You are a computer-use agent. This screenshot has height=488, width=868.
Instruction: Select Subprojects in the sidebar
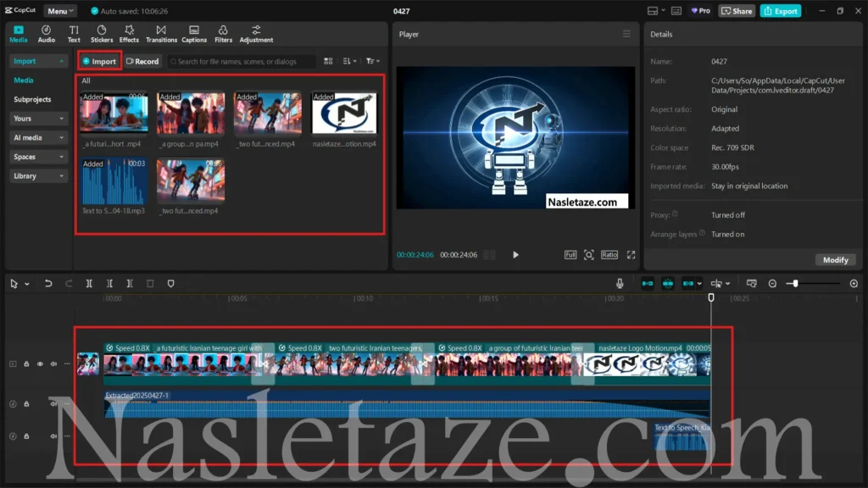(32, 100)
